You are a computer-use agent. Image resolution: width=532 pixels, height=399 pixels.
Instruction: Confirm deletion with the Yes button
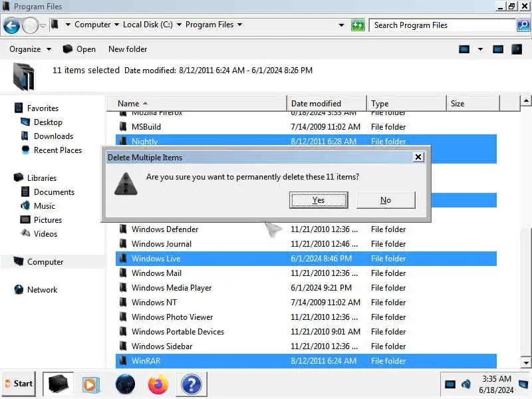(x=319, y=200)
